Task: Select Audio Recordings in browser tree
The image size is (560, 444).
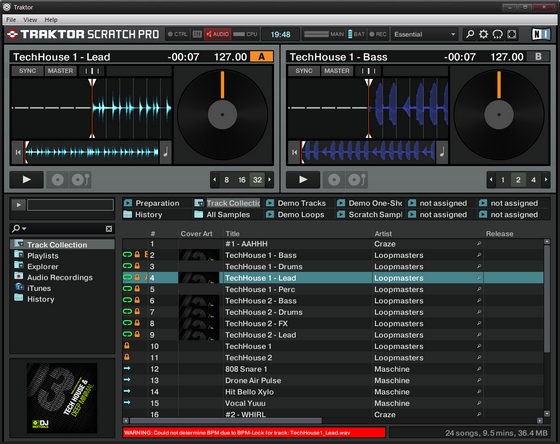Action: pyautogui.click(x=60, y=278)
